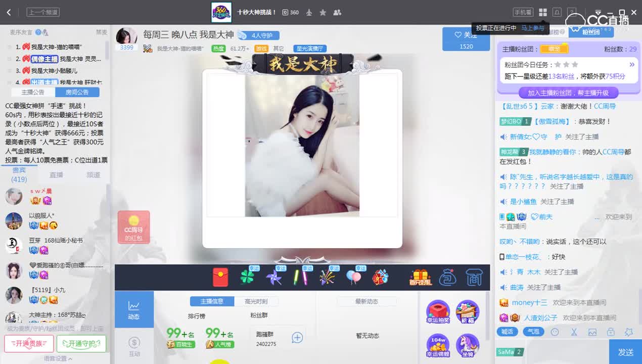642x364 pixels.
Task: Focus the chat message input field
Action: (567, 352)
